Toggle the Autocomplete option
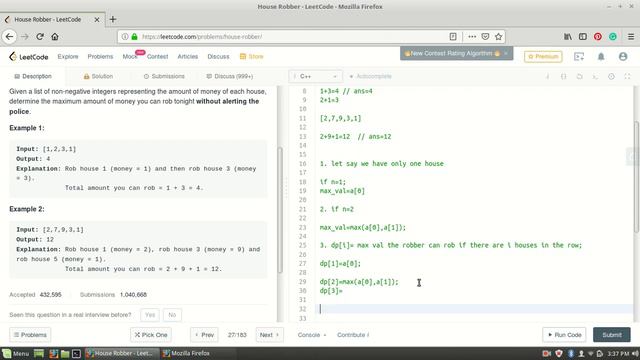 pos(370,76)
